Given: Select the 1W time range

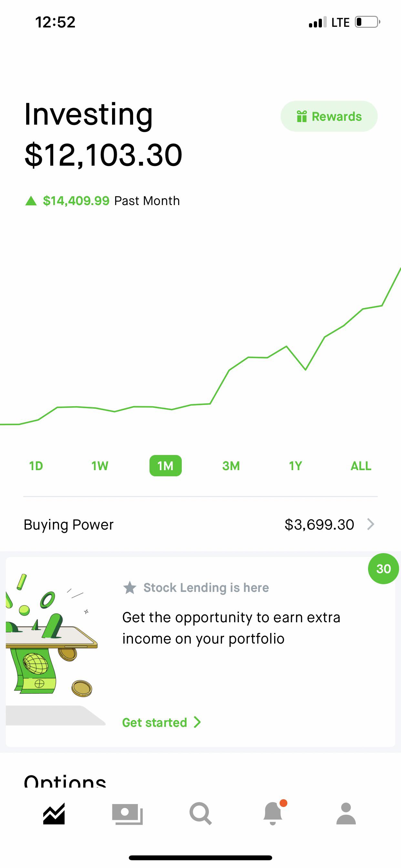Looking at the screenshot, I should (x=100, y=466).
